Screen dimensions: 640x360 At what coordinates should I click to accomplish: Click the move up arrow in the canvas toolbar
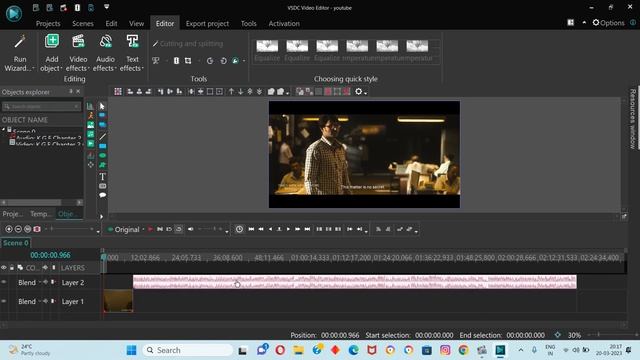pyautogui.click(x=231, y=91)
